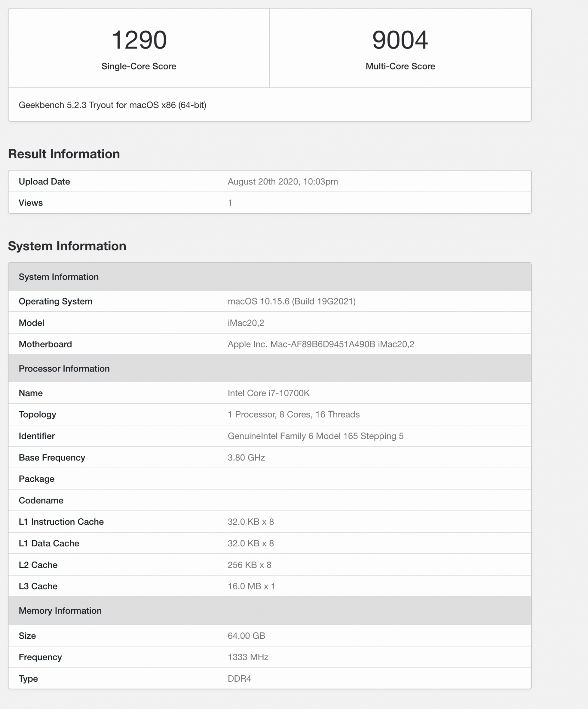Click the large System Information page heading
Image resolution: width=588 pixels, height=709 pixels.
67,246
